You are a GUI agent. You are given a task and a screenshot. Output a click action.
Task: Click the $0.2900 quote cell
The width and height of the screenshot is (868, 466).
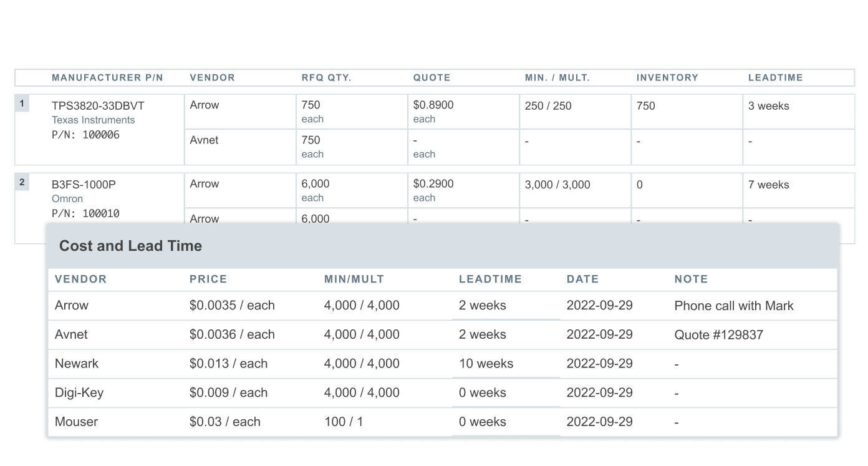point(463,190)
